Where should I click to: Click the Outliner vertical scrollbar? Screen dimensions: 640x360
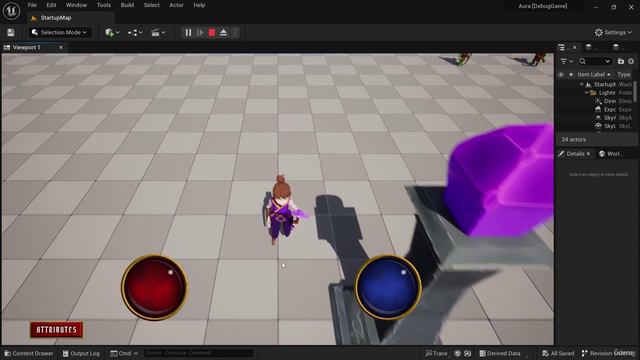coord(635,91)
